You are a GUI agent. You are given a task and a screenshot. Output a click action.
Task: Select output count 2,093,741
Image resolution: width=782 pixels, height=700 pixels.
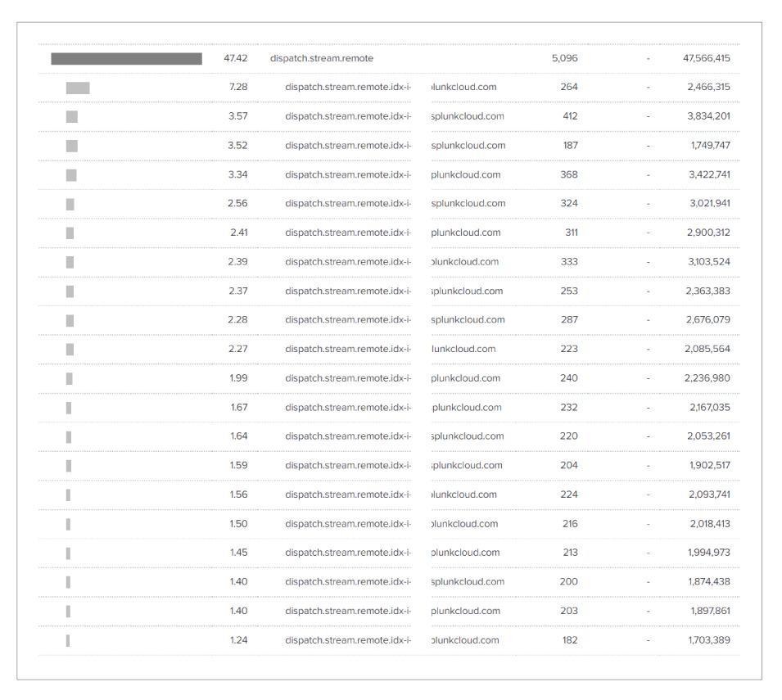click(x=709, y=495)
